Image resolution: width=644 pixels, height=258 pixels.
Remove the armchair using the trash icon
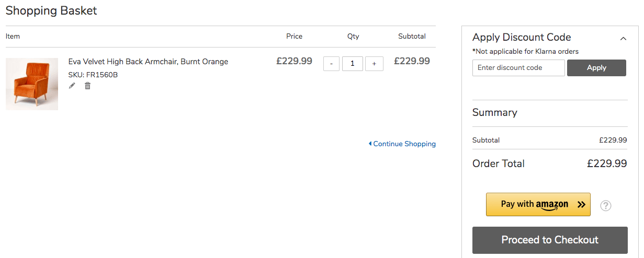(x=88, y=86)
